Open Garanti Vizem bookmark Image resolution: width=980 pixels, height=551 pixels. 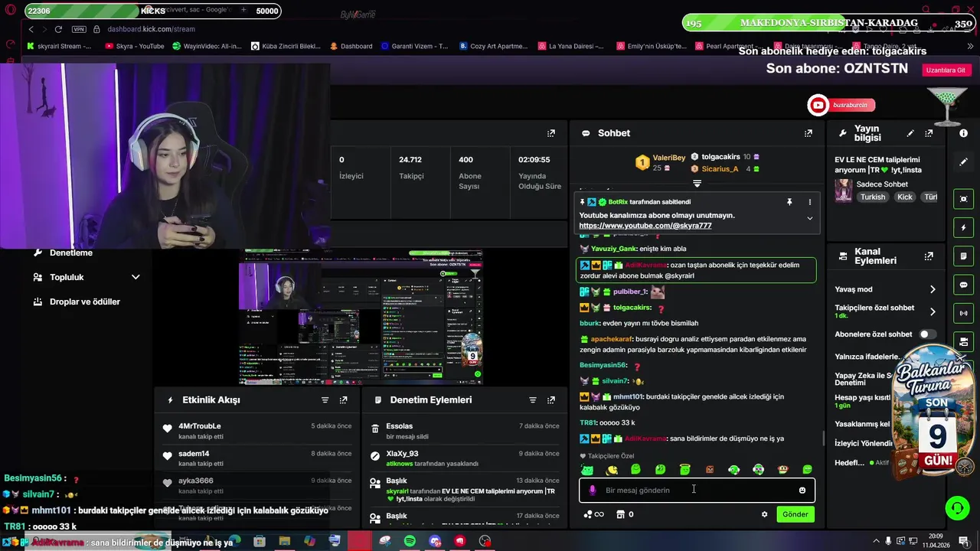point(413,46)
